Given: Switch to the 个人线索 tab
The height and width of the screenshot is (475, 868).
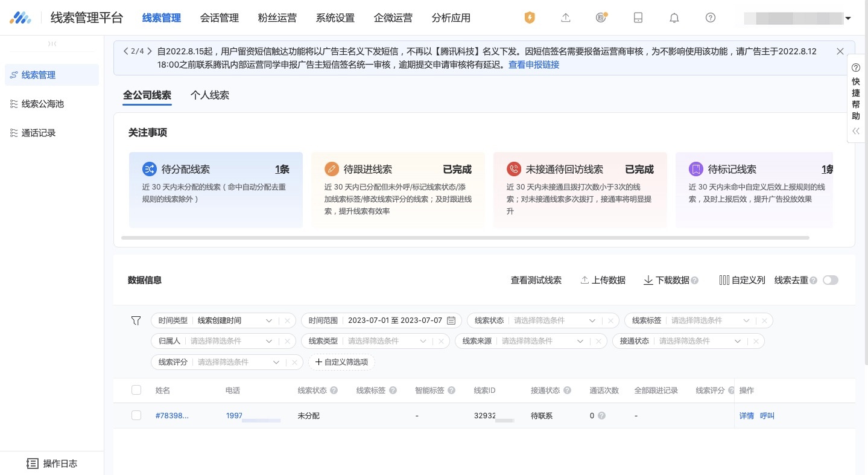Looking at the screenshot, I should coord(210,95).
